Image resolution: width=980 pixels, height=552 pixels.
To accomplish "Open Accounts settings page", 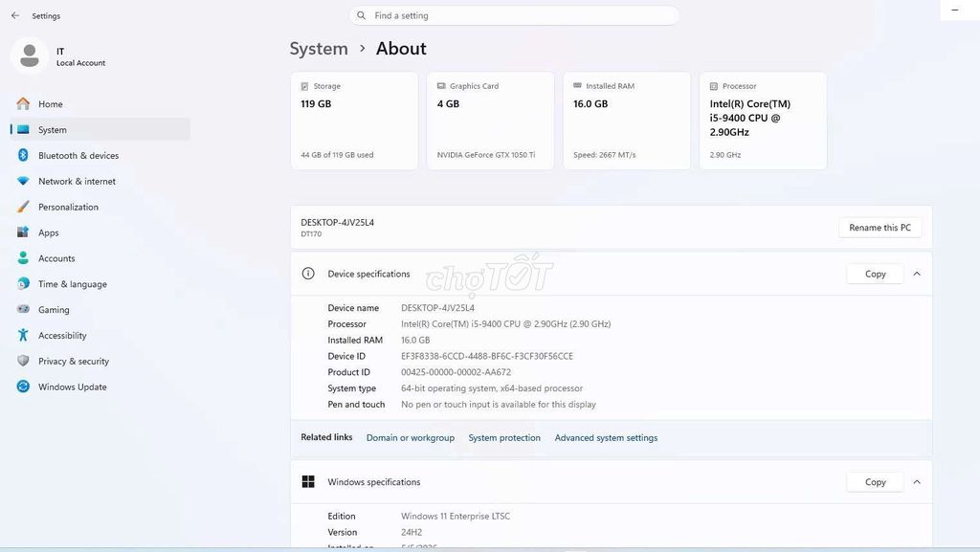I will (100, 258).
